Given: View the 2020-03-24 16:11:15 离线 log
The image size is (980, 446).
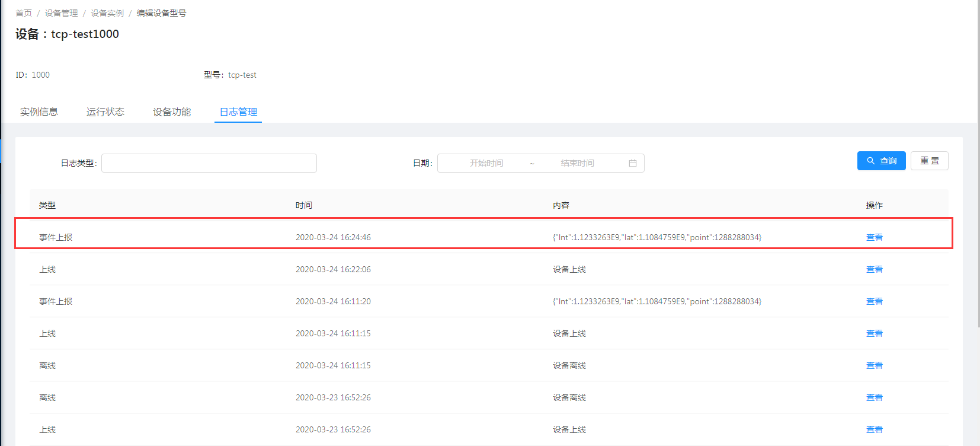Looking at the screenshot, I should tap(874, 365).
